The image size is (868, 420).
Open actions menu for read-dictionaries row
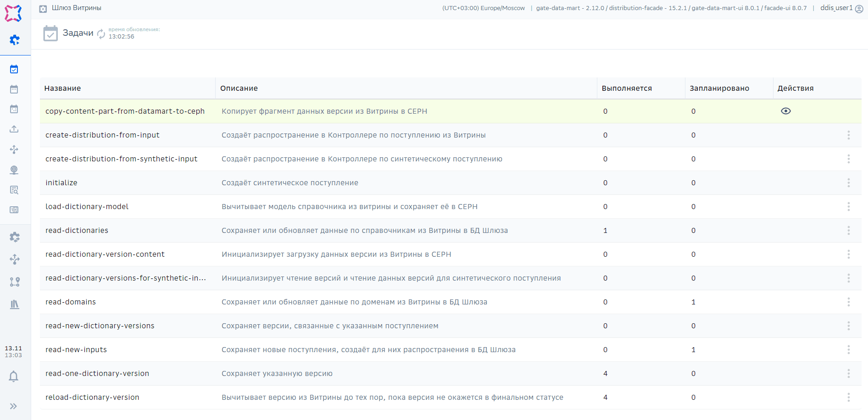pyautogui.click(x=848, y=230)
